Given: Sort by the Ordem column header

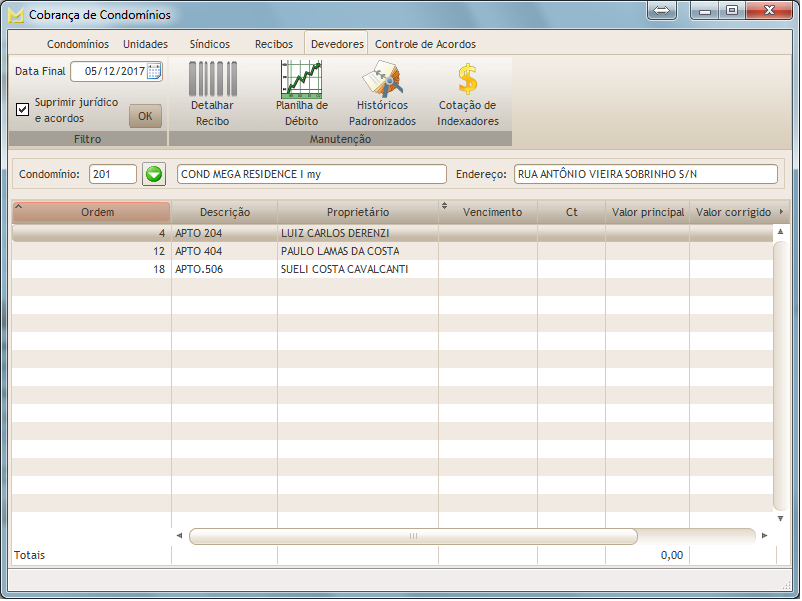Looking at the screenshot, I should pyautogui.click(x=97, y=212).
